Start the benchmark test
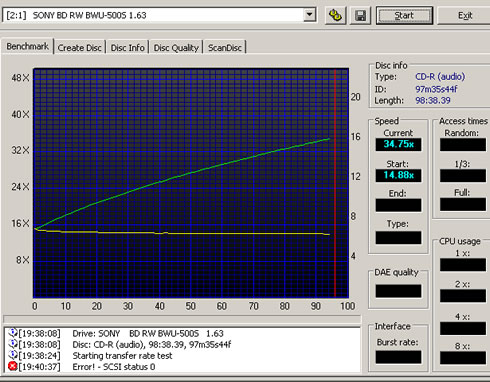This screenshot has height=382, width=490. tap(404, 16)
